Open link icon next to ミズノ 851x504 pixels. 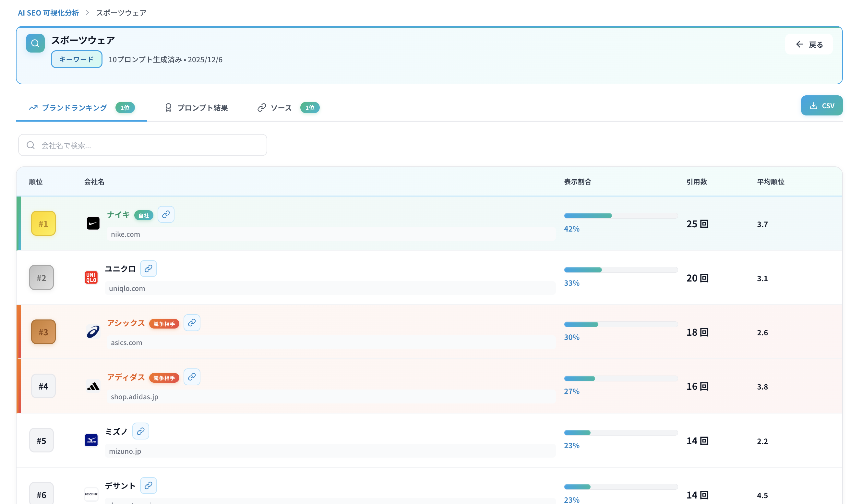tap(140, 431)
